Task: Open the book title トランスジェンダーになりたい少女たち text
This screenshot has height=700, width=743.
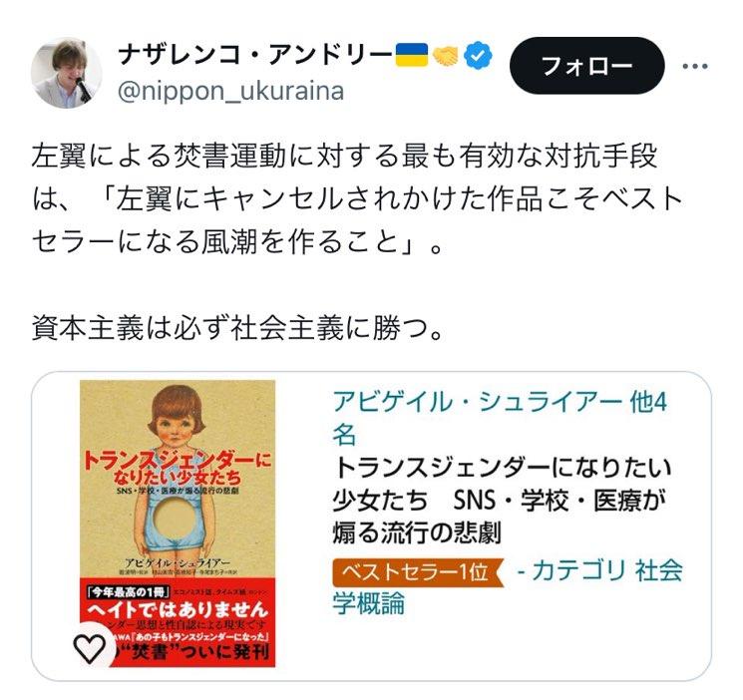Action: [502, 500]
